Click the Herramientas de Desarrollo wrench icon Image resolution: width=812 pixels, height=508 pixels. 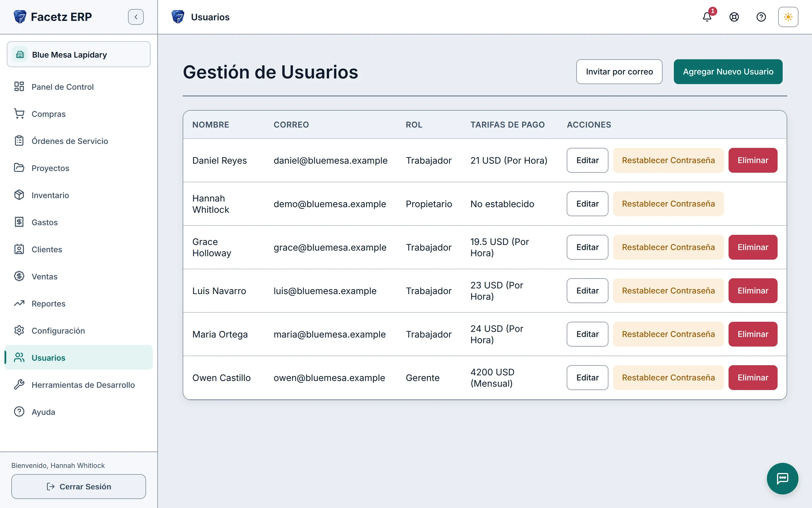[19, 385]
